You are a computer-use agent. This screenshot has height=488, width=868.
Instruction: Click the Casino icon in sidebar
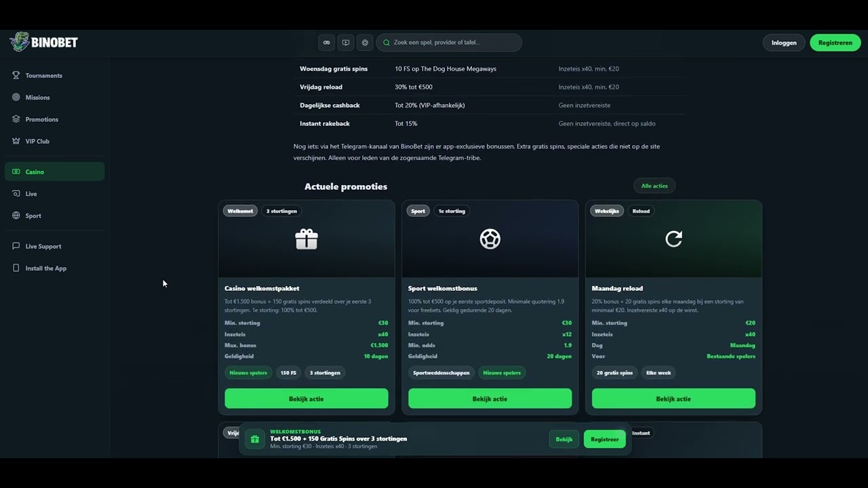(x=16, y=171)
